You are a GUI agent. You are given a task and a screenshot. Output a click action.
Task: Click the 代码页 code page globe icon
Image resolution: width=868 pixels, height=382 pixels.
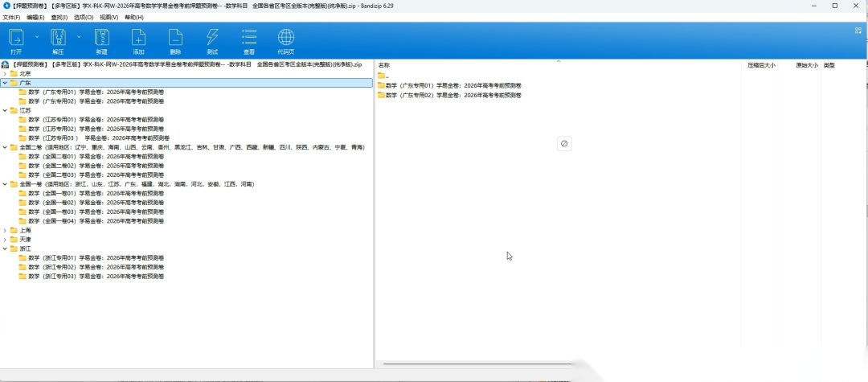pyautogui.click(x=285, y=38)
